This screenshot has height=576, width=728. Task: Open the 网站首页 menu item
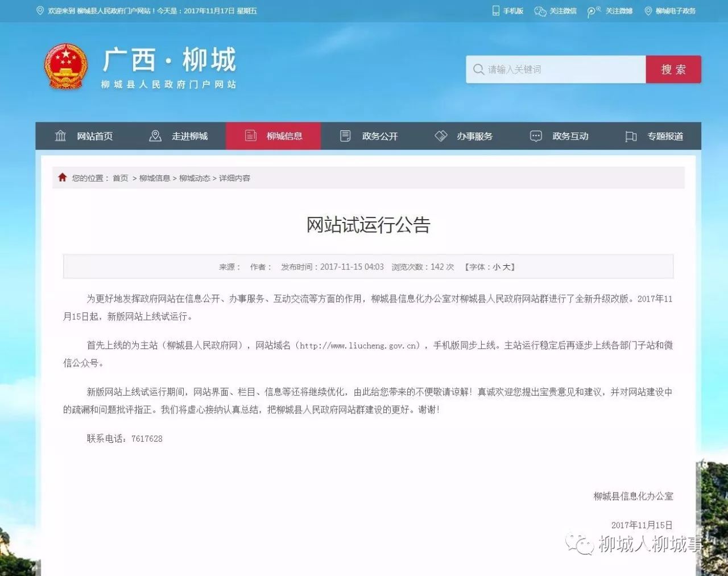[94, 136]
